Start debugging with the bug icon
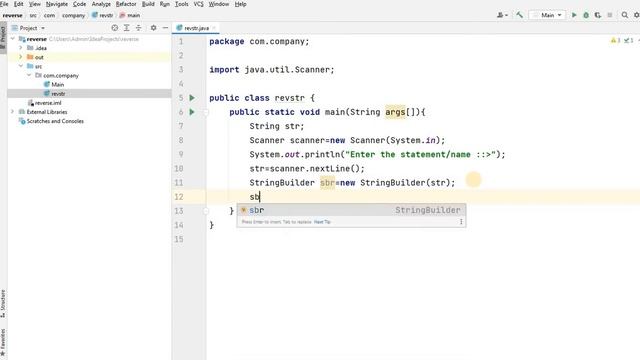This screenshot has width=640, height=360. (x=586, y=15)
